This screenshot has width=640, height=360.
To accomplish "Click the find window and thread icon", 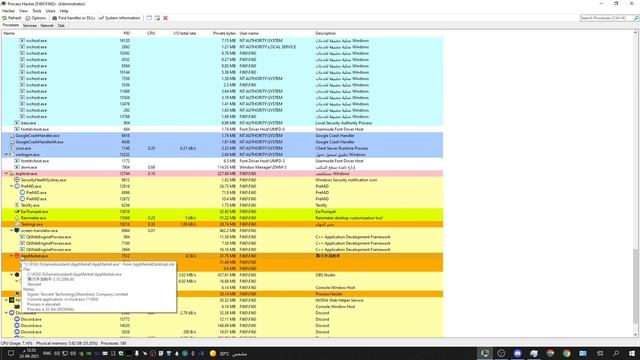I will click(x=157, y=18).
